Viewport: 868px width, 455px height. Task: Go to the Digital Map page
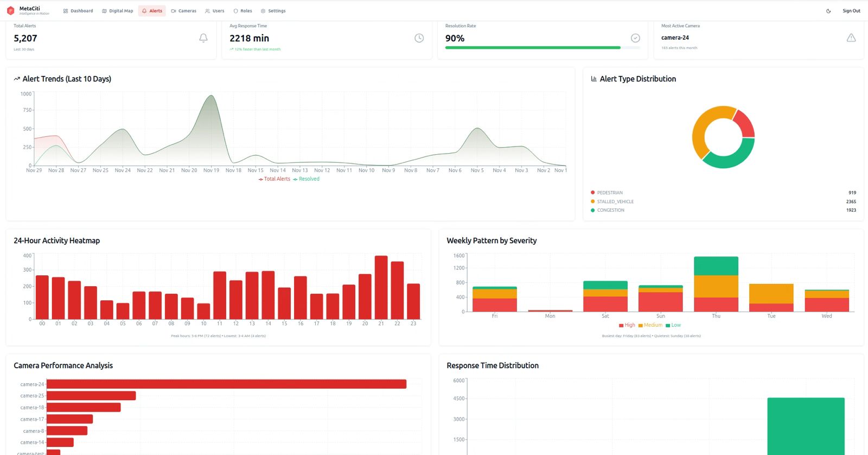(x=117, y=11)
